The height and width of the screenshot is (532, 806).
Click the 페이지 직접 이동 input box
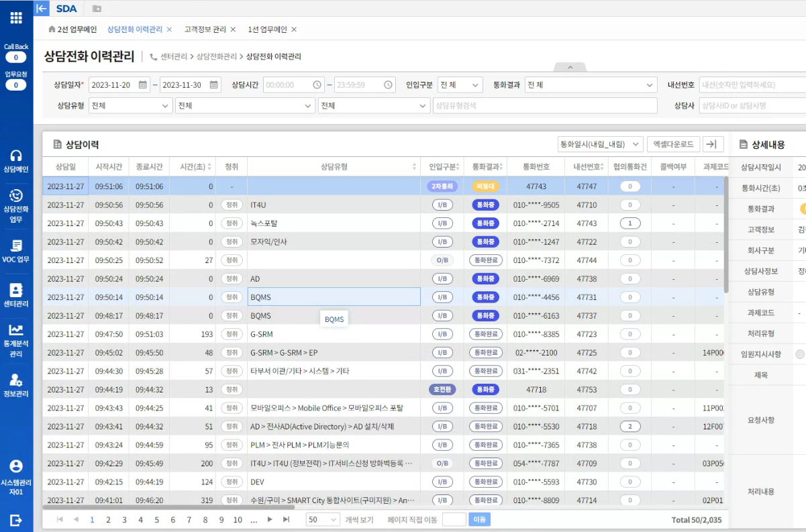(454, 519)
